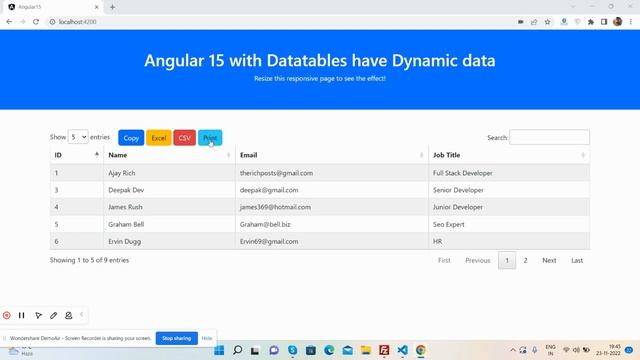Open File Explorer from the taskbar
The height and width of the screenshot is (360, 640).
click(x=366, y=350)
